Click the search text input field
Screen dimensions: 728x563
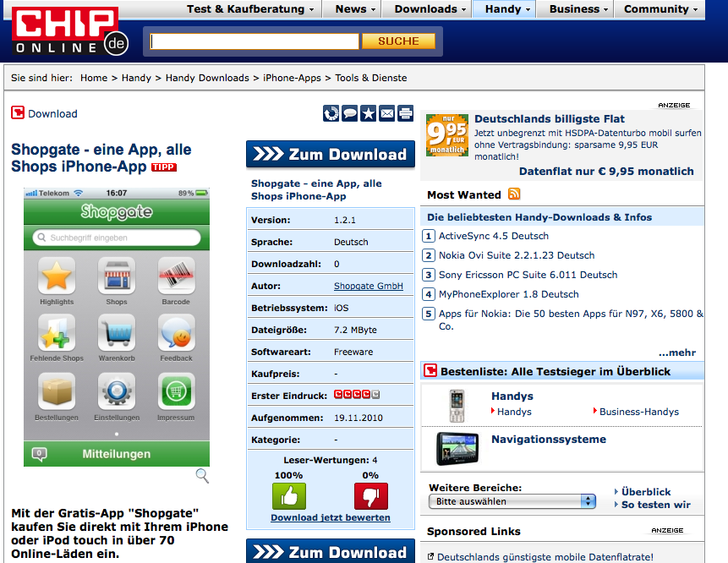coord(255,41)
